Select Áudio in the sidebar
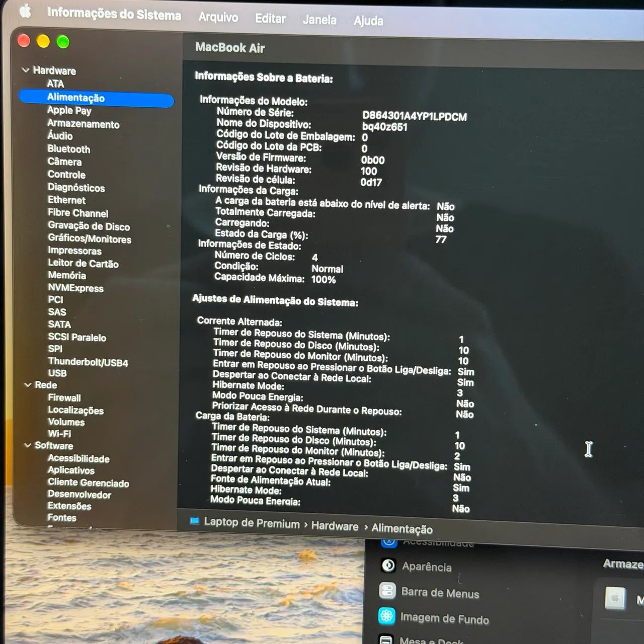Screen dimensions: 644x644 point(60,136)
